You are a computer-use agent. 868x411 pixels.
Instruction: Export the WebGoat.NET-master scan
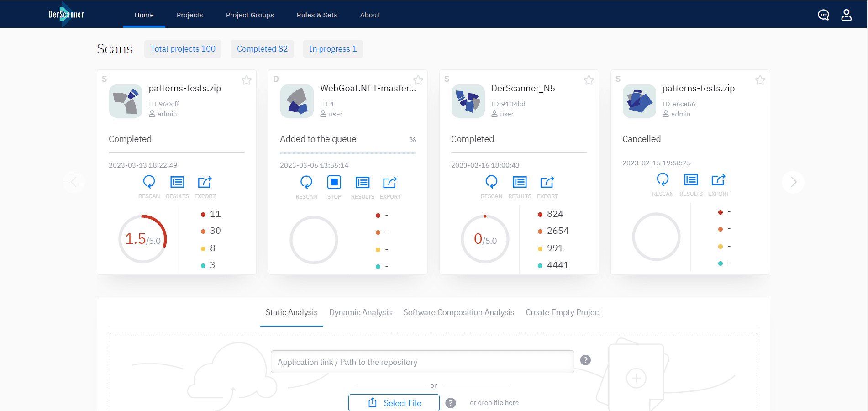(x=390, y=182)
